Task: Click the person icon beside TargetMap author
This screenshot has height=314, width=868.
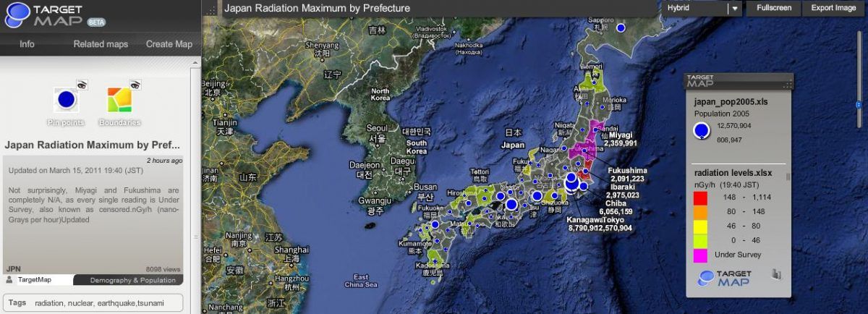Action: [9, 279]
